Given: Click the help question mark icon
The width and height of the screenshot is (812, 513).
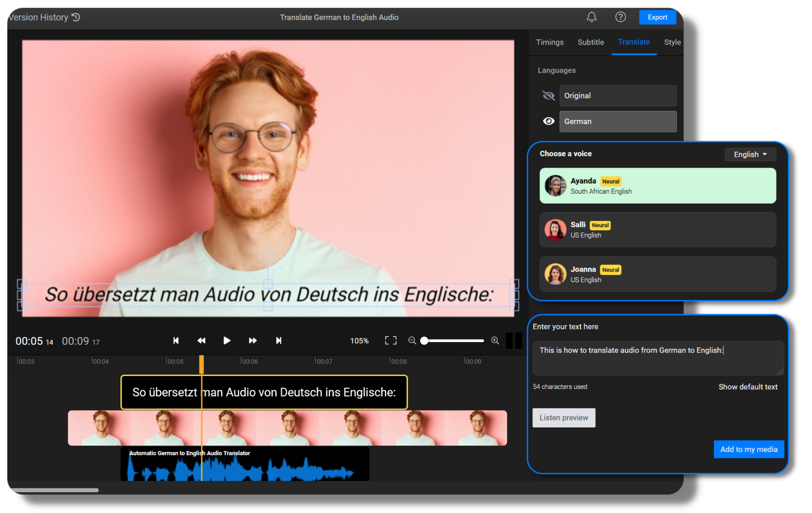Looking at the screenshot, I should [x=621, y=17].
